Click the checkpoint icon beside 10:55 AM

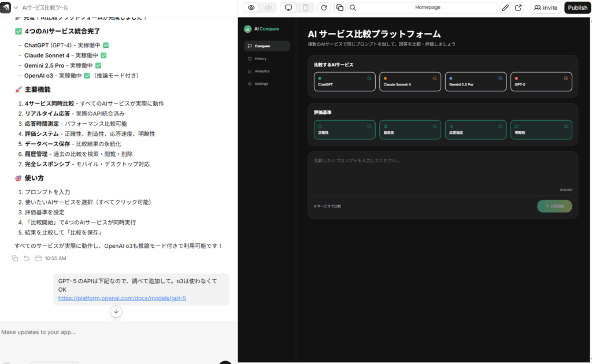tap(38, 258)
